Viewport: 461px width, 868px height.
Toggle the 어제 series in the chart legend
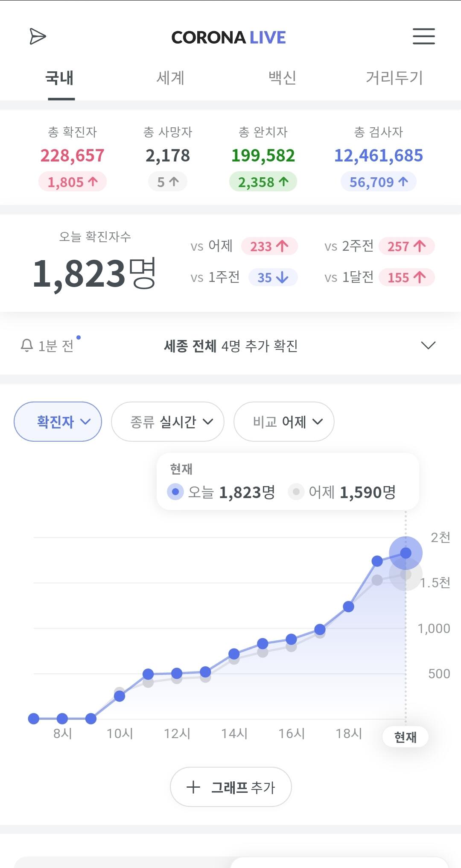tap(296, 492)
